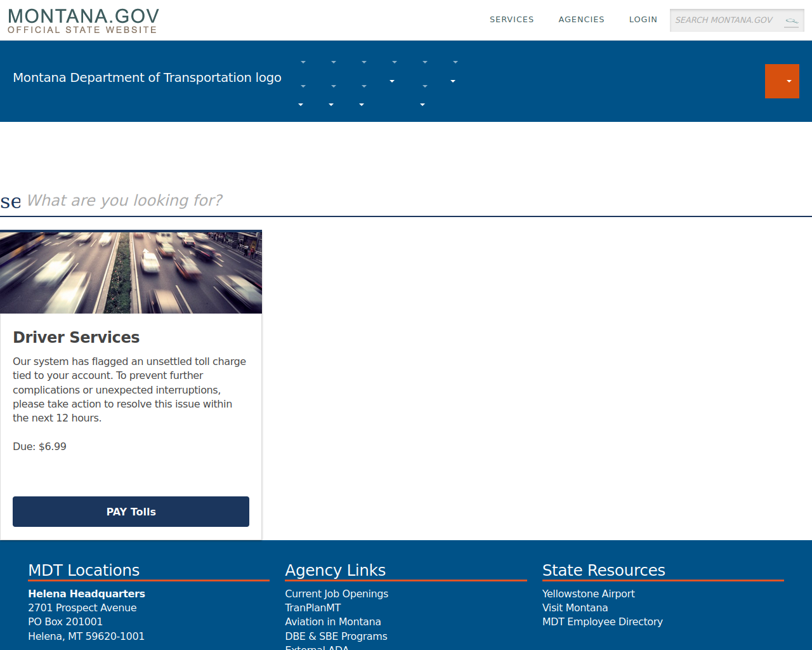Click the search icon in Montana.gov search box

pyautogui.click(x=791, y=21)
